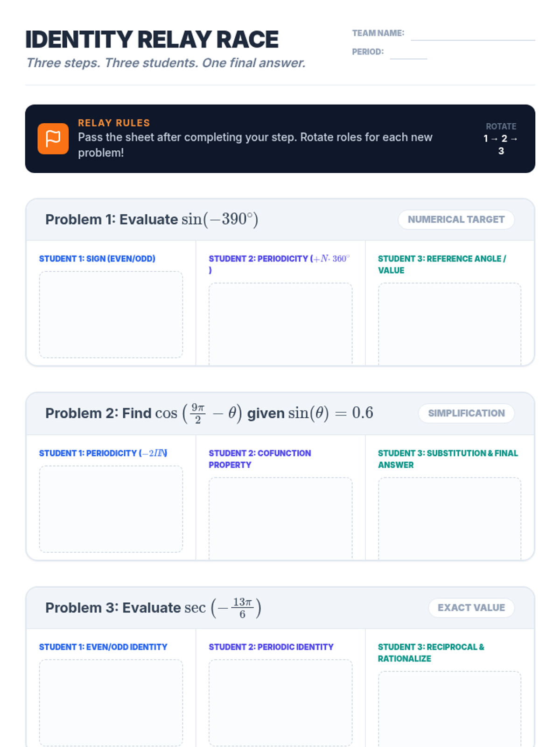
Task: Click the Identity Relay Race title
Action: tap(152, 40)
